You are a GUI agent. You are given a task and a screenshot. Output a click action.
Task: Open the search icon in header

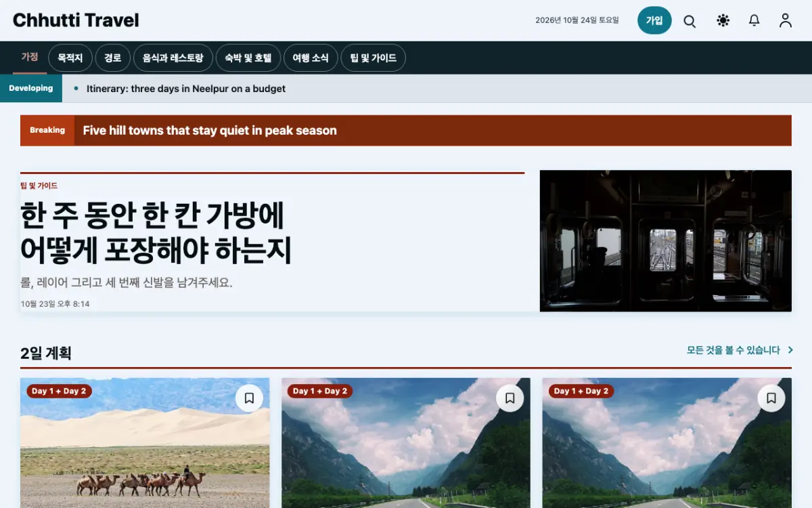click(690, 21)
